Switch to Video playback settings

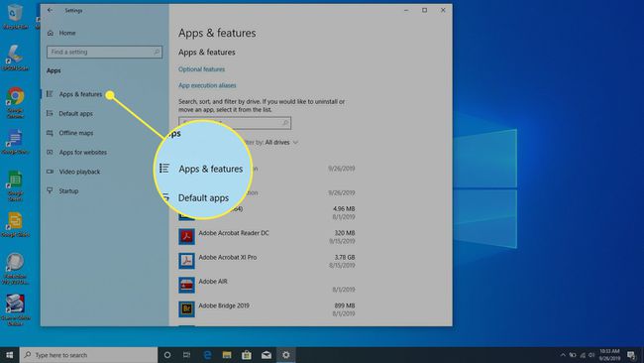coord(79,172)
